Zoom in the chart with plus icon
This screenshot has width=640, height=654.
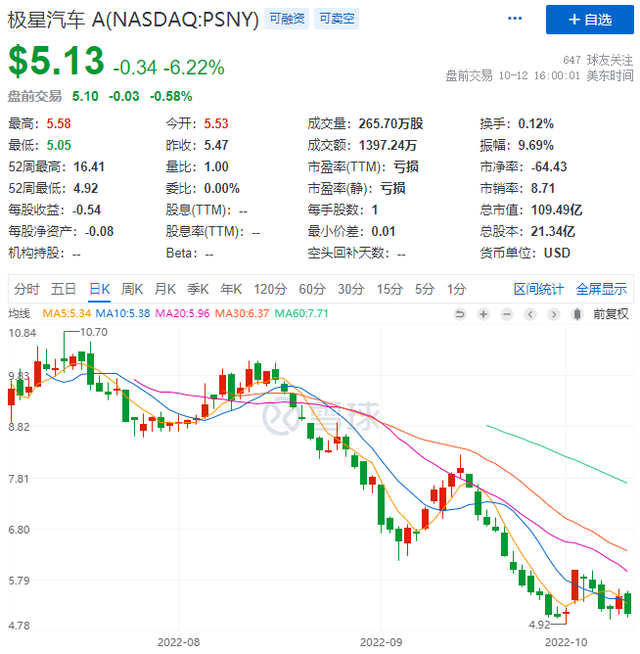pos(483,314)
